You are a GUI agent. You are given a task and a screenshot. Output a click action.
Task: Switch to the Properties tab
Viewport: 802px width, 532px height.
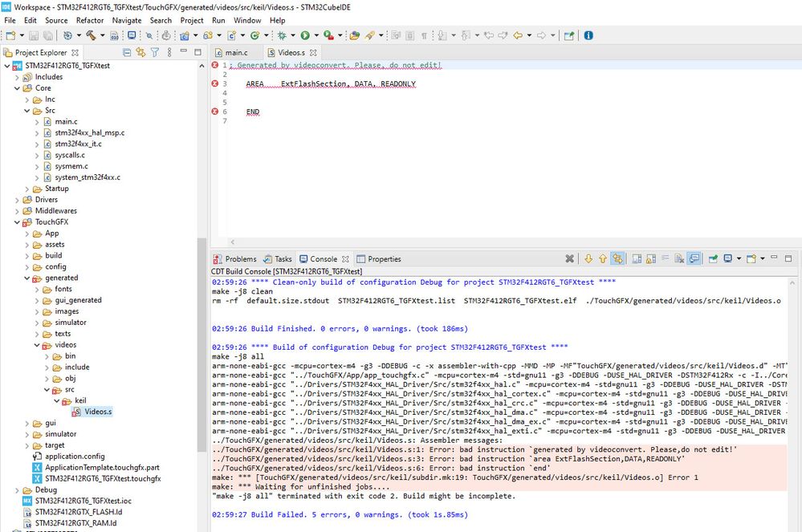(x=379, y=259)
